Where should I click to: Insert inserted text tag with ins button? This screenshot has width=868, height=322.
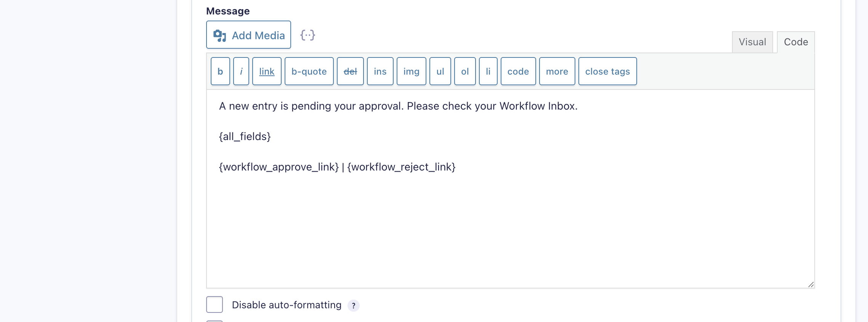pyautogui.click(x=380, y=71)
